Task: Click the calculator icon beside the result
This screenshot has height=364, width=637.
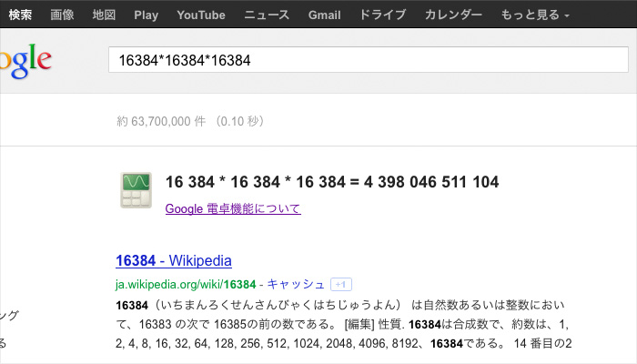Action: [136, 190]
